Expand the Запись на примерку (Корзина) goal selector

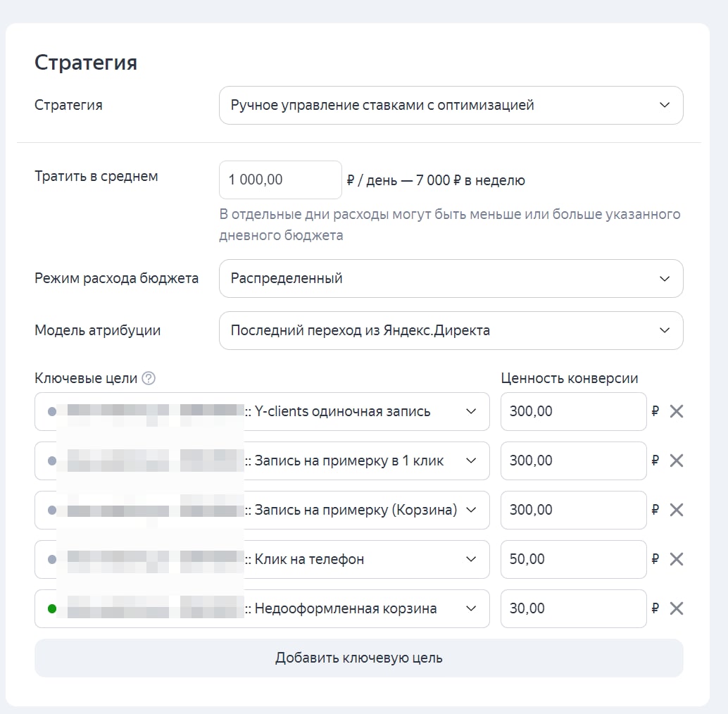[x=471, y=510]
